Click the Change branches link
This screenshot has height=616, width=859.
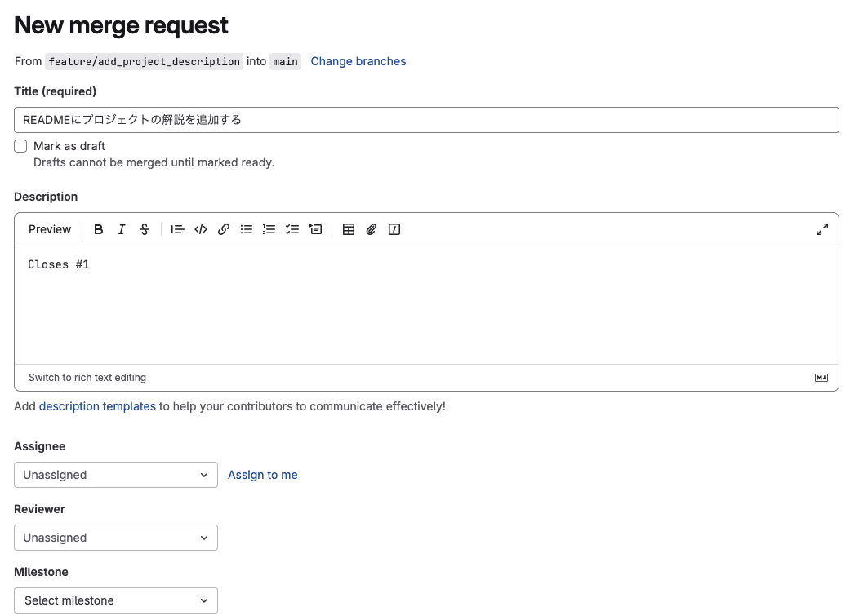click(x=358, y=61)
